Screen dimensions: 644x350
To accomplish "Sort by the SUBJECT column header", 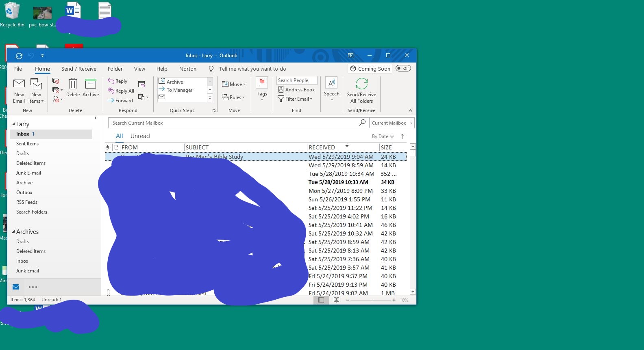I will click(245, 147).
